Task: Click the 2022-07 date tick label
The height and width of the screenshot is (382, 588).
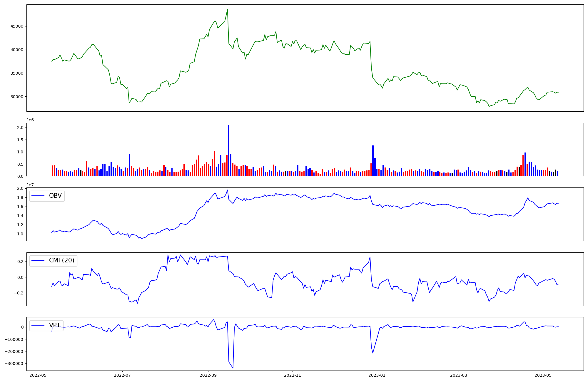Action: pyautogui.click(x=122, y=375)
